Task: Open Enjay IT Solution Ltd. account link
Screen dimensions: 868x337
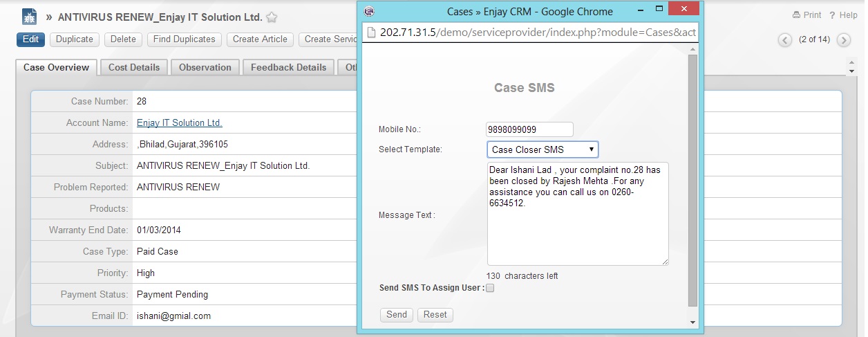Action: 180,123
